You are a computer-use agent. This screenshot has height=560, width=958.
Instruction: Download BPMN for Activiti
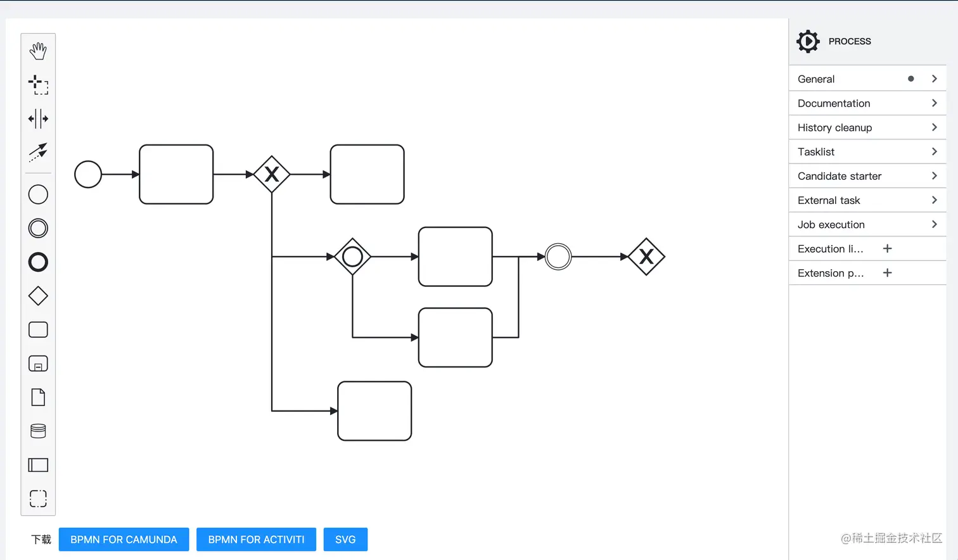pyautogui.click(x=256, y=540)
